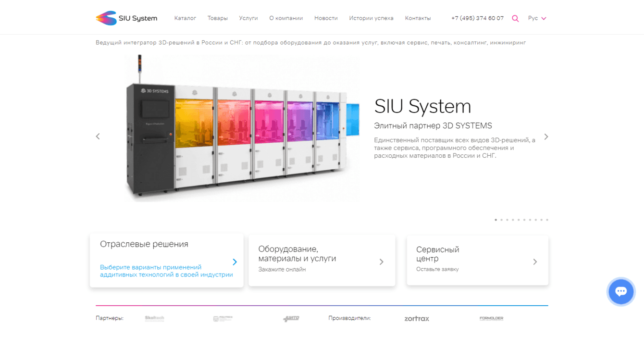644x337 pixels.
Task: Expand the Отраслевые решения card arrow
Action: pyautogui.click(x=235, y=262)
